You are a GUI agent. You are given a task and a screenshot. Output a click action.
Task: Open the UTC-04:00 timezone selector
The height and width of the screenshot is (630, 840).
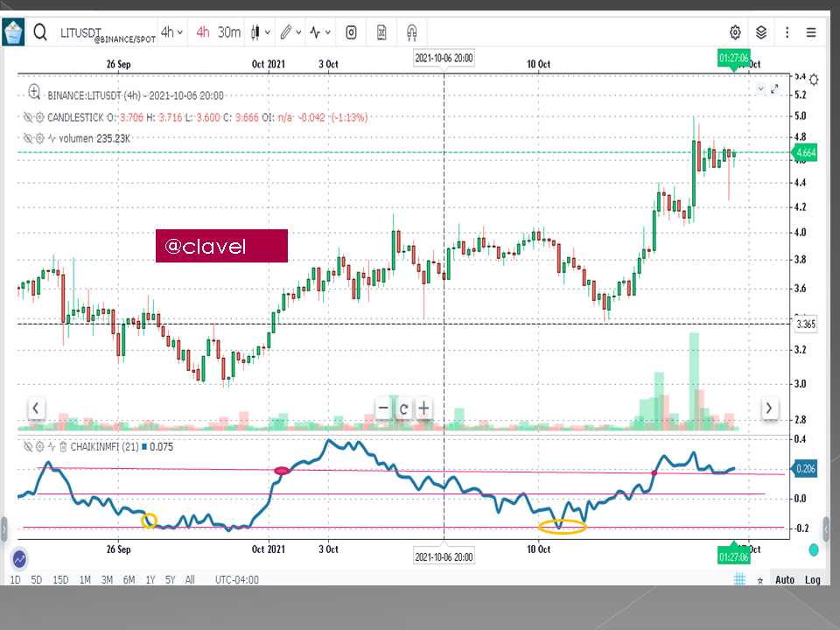237,579
